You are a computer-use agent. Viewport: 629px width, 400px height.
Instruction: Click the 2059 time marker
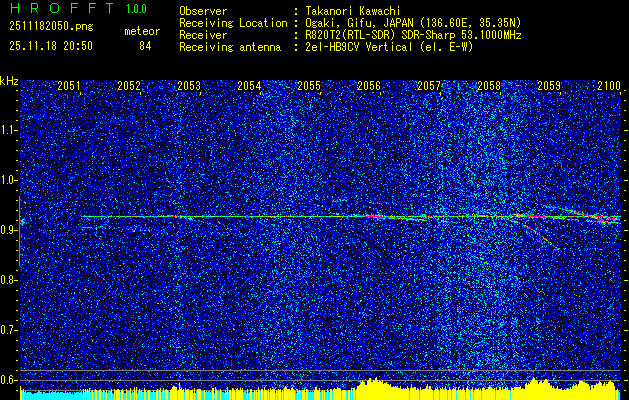tap(549, 86)
